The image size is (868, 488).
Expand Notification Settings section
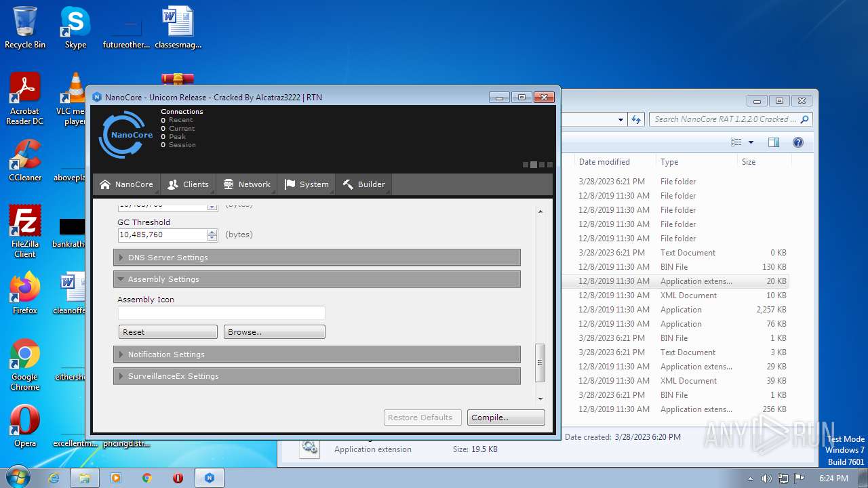pyautogui.click(x=317, y=354)
